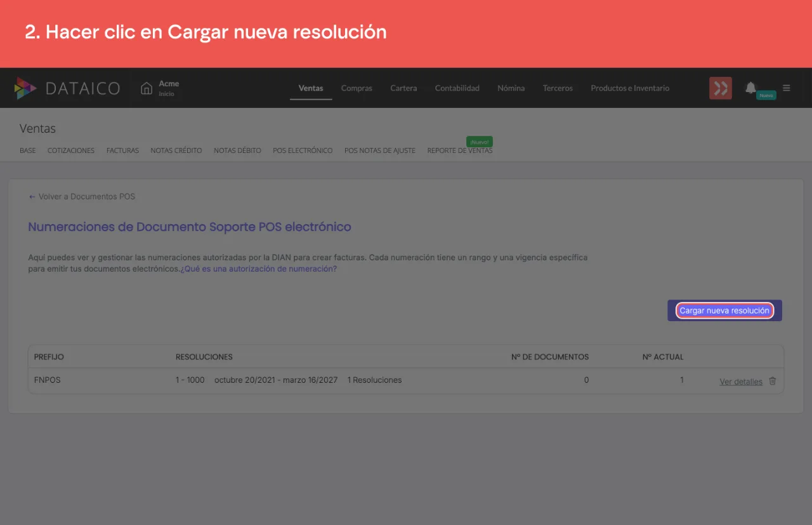
Task: Switch to POS NOTAS DE AJUSTE tab
Action: [x=380, y=150]
